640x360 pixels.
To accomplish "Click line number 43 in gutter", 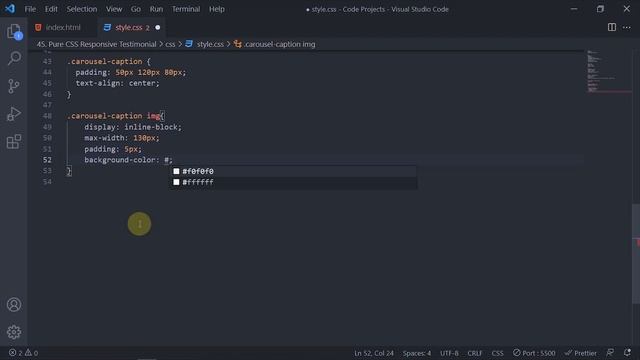I will coord(47,61).
